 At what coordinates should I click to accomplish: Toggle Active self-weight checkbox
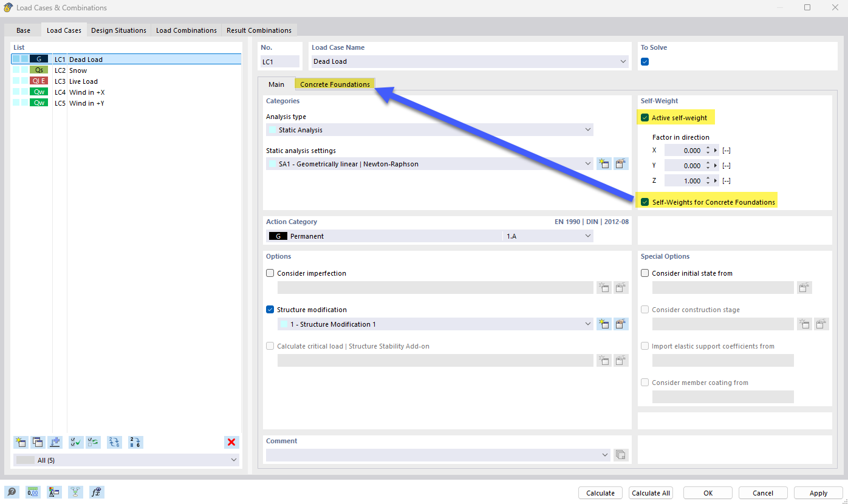(645, 117)
